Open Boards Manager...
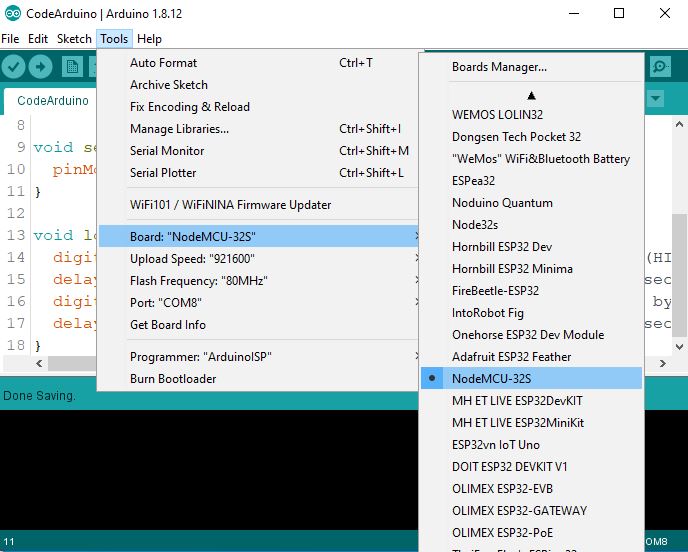The image size is (688, 552). tap(531, 67)
